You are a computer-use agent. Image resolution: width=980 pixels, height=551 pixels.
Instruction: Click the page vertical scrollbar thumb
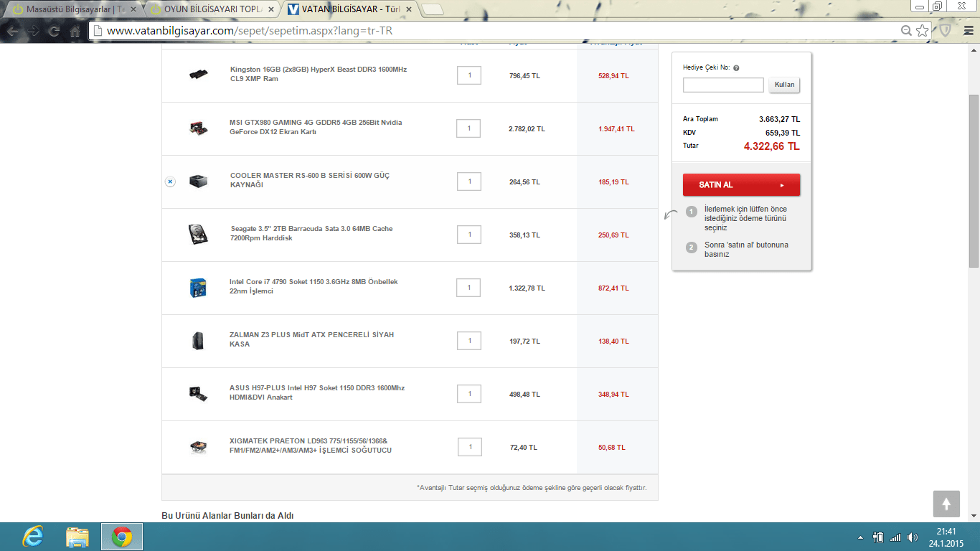974,181
